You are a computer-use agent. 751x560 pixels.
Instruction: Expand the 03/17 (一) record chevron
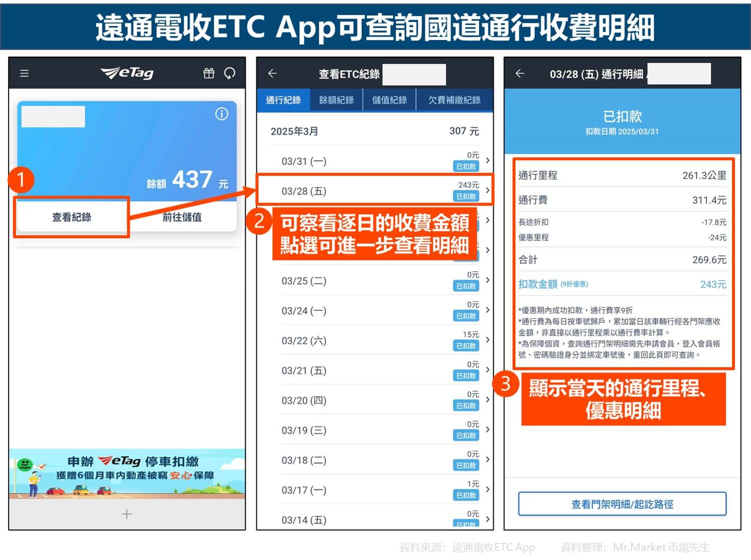[x=488, y=489]
